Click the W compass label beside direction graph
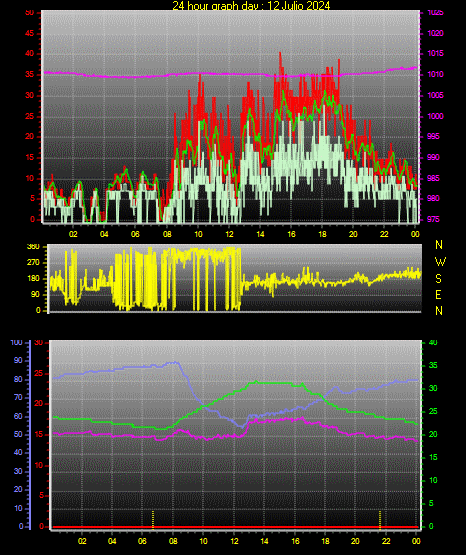The image size is (466, 555). (x=440, y=262)
